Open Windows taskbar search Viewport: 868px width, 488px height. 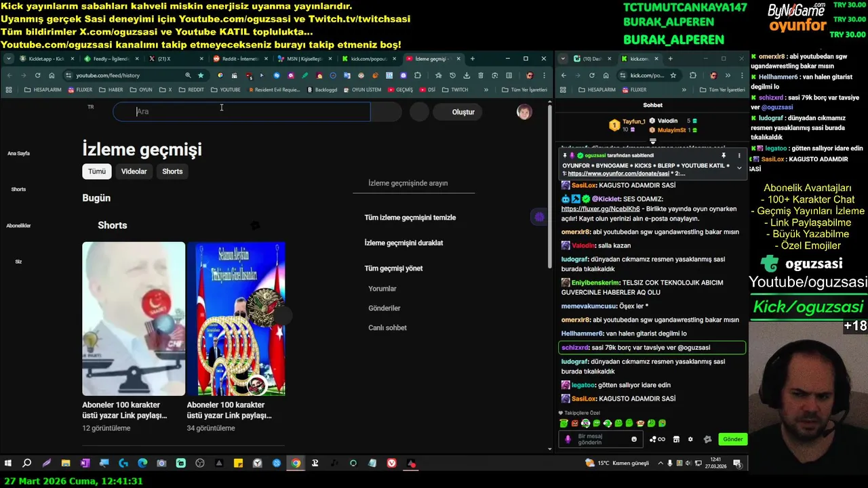click(27, 464)
